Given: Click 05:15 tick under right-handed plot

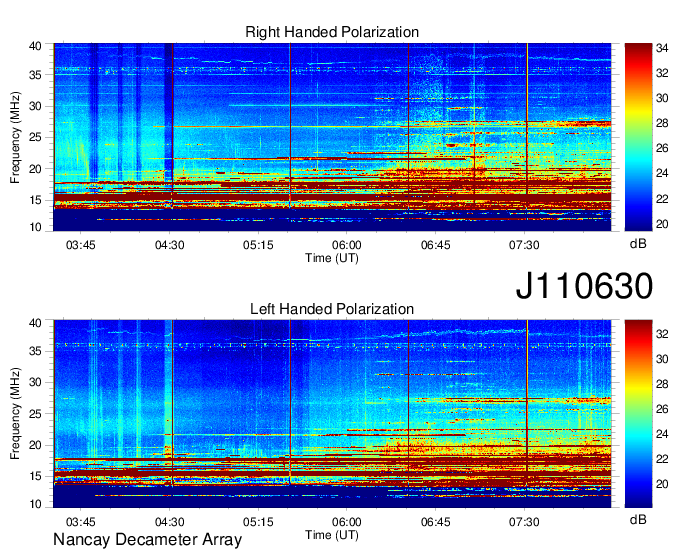Looking at the screenshot, I should click(x=258, y=245).
